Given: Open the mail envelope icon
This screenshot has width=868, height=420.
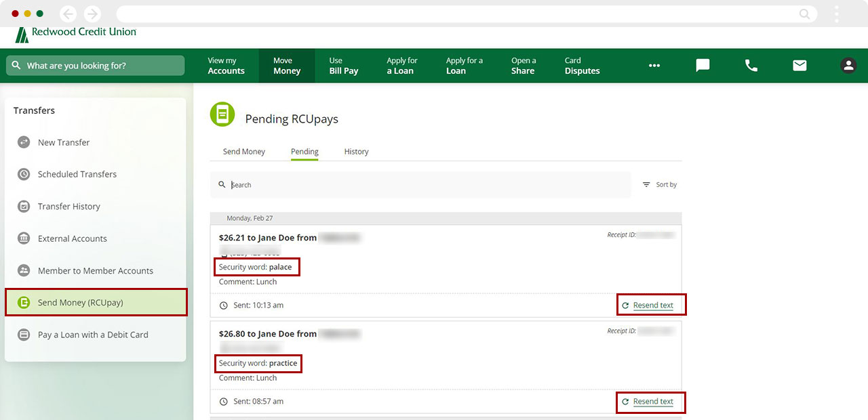Looking at the screenshot, I should (800, 66).
